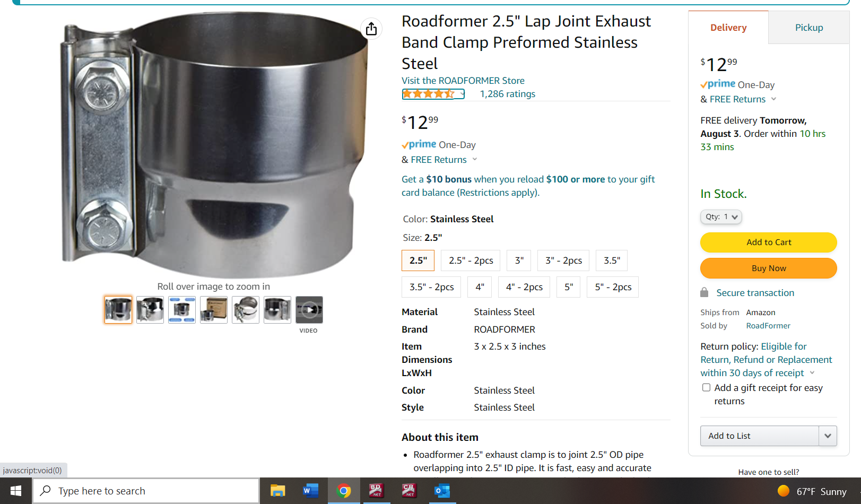
Task: Check the gift receipt checkbox
Action: 706,388
